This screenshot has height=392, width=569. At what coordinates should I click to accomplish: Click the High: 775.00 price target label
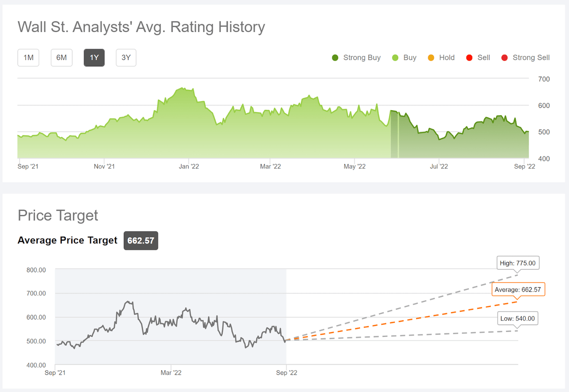(518, 263)
